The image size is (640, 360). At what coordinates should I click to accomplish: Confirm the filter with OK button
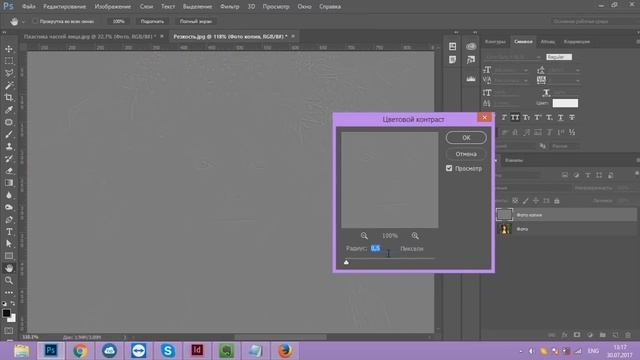[466, 138]
